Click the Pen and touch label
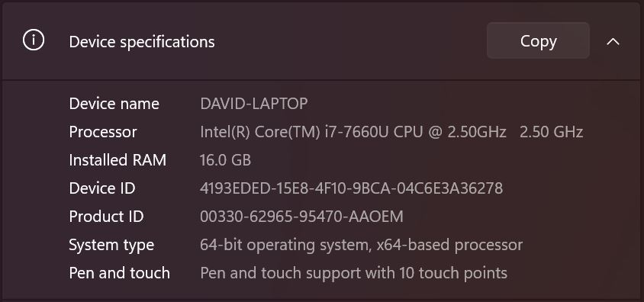644x302 pixels. pyautogui.click(x=119, y=273)
